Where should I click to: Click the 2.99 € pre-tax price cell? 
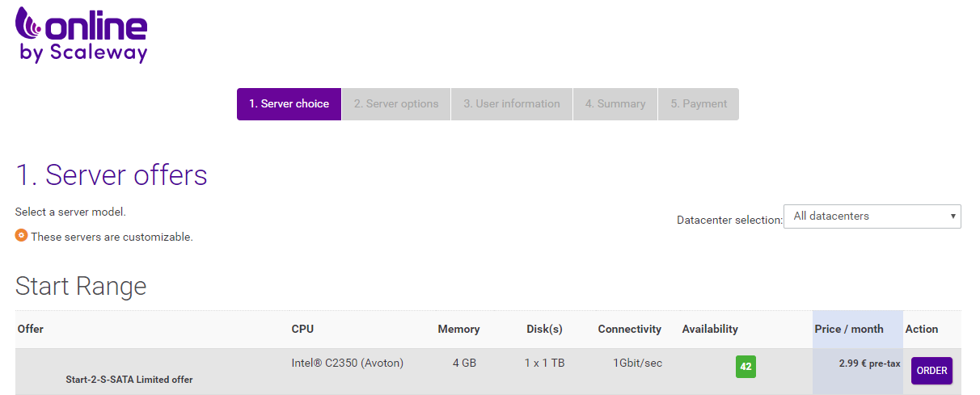tap(869, 363)
